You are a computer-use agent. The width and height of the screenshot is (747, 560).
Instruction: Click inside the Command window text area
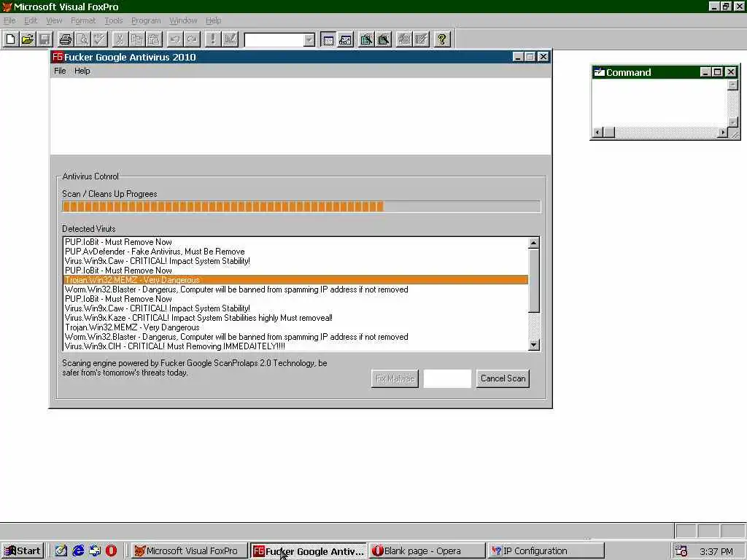pyautogui.click(x=659, y=104)
